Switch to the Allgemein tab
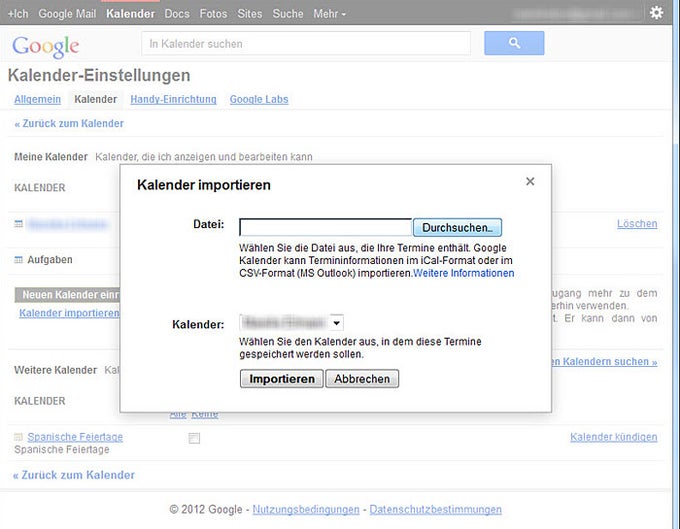 click(37, 99)
